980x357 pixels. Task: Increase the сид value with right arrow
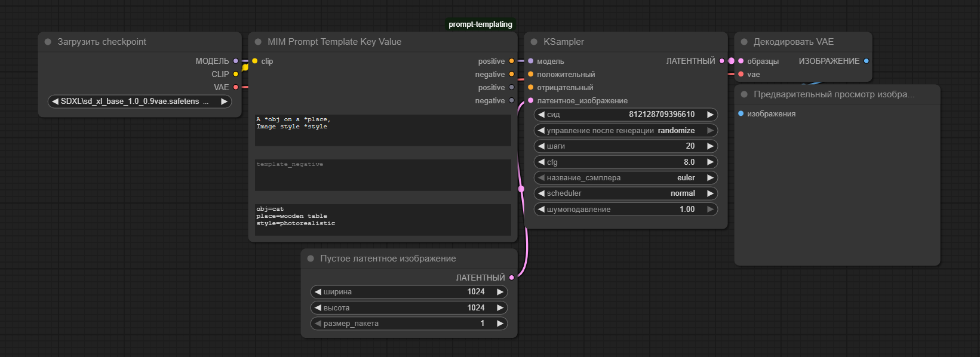click(711, 115)
